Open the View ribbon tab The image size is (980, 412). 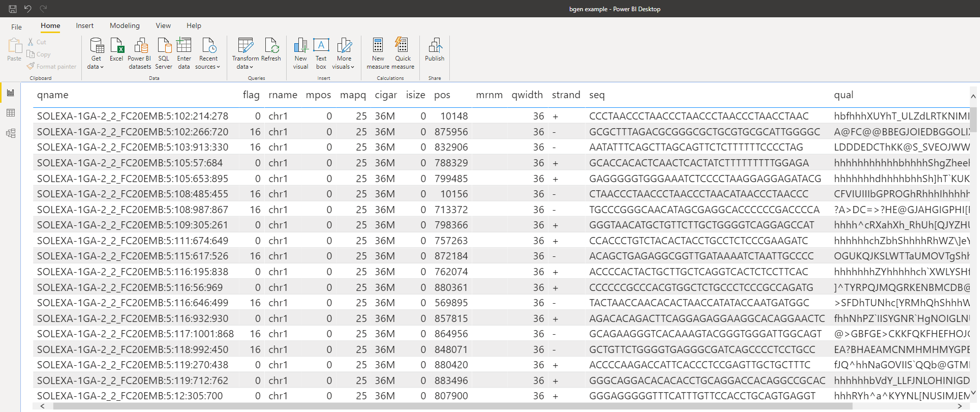[x=163, y=25]
